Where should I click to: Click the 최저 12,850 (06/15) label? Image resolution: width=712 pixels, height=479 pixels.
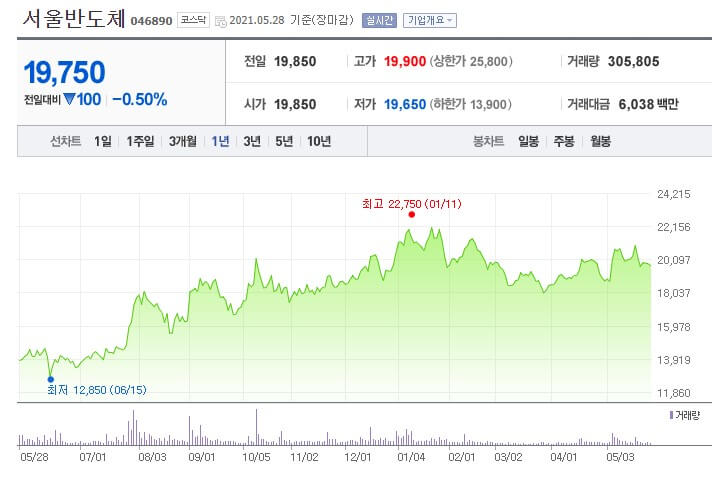tap(97, 390)
